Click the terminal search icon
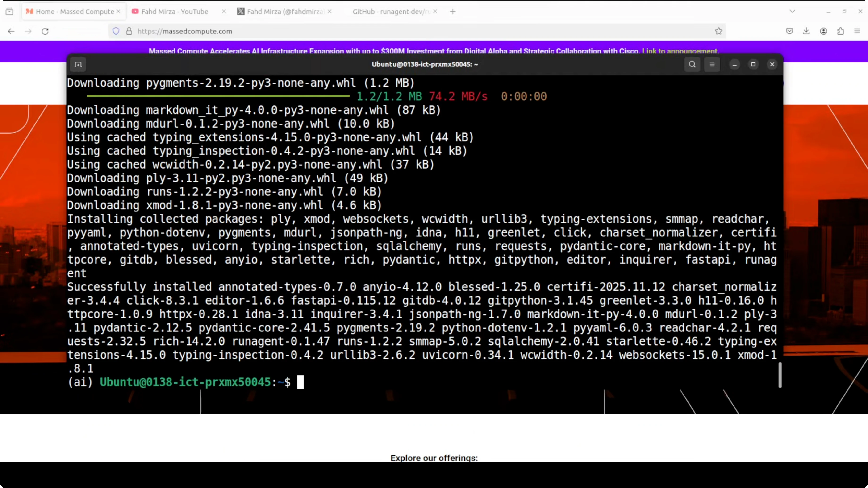The width and height of the screenshot is (868, 488). click(692, 64)
